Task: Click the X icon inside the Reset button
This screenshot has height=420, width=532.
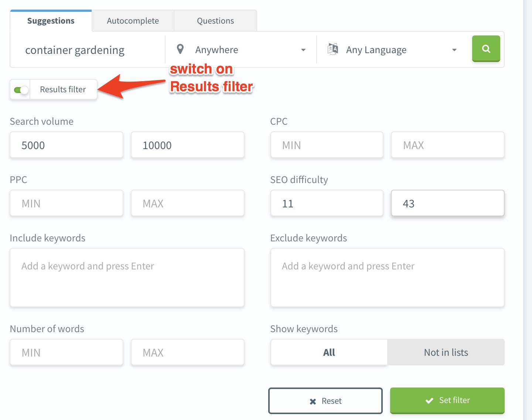Action: pos(312,401)
